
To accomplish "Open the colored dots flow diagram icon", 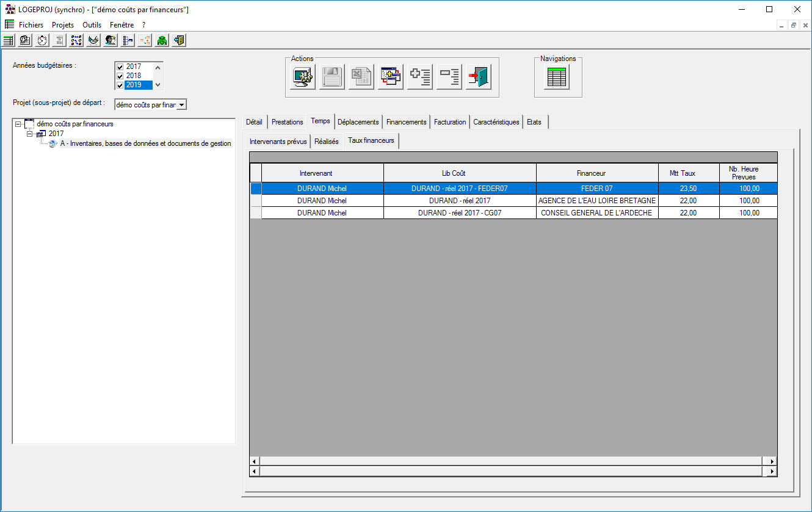I will pyautogui.click(x=76, y=41).
